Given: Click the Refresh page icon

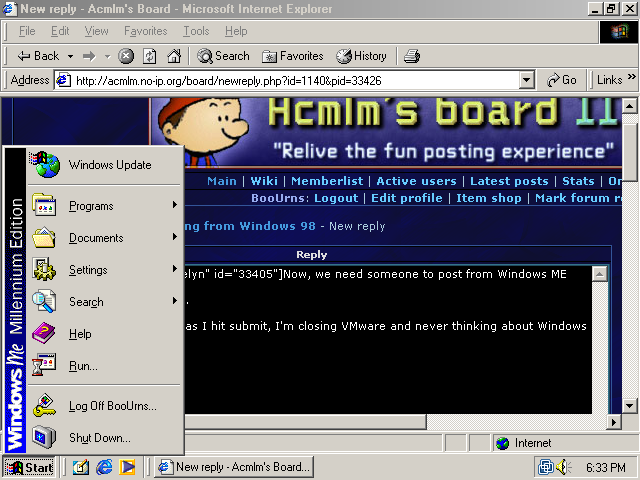Looking at the screenshot, I should pyautogui.click(x=150, y=56).
